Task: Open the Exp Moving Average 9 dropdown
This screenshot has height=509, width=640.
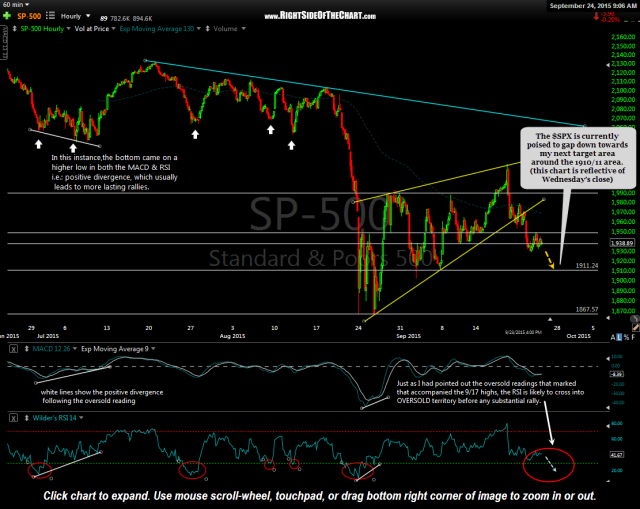Action: [153, 349]
